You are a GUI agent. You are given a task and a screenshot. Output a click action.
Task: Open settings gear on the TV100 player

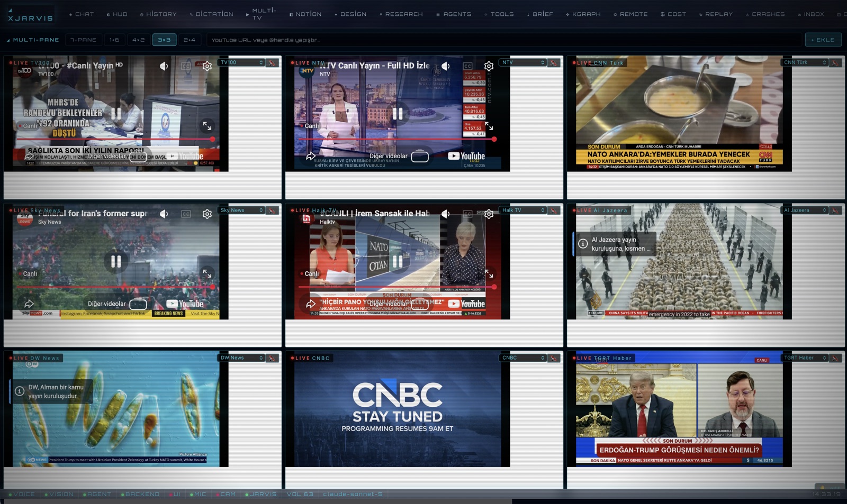pyautogui.click(x=207, y=66)
